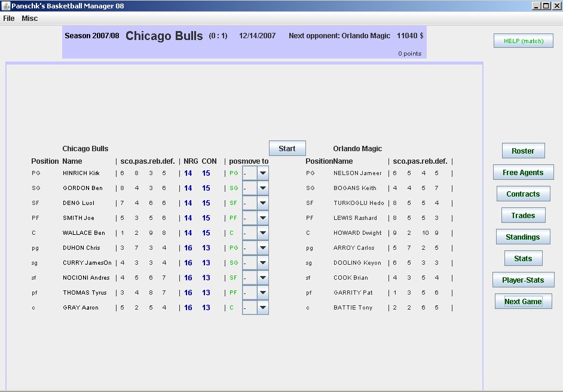The width and height of the screenshot is (563, 392).
Task: Open move-to dropdown for DENG Luol
Action: [263, 203]
